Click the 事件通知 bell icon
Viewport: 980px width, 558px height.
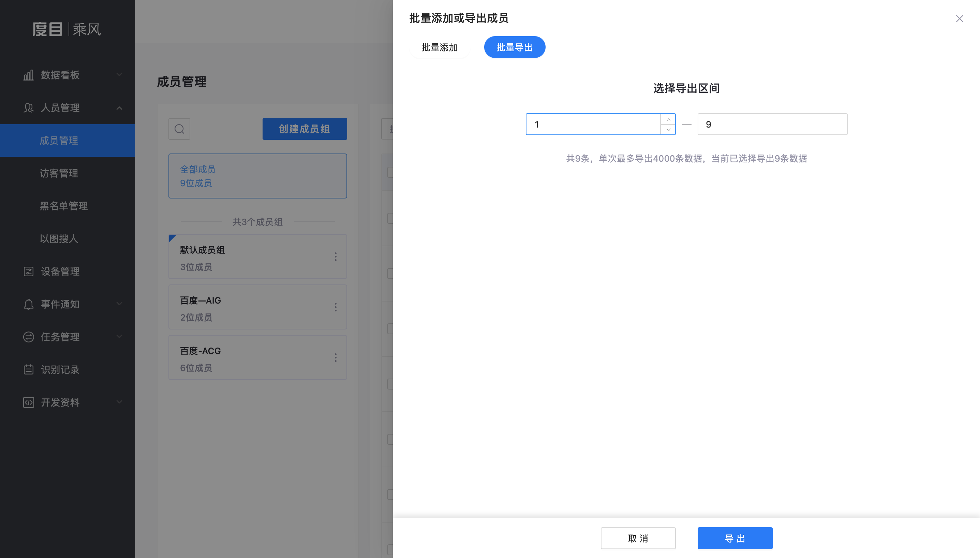[29, 304]
